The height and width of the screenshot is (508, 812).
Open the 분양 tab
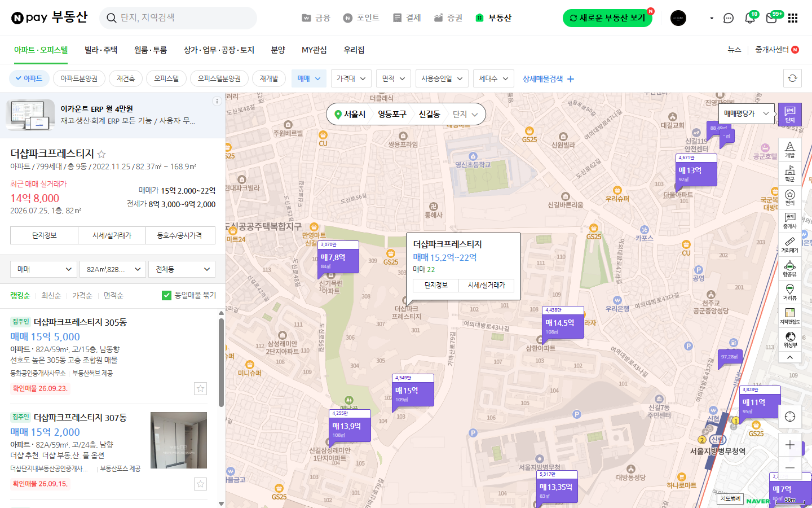pos(278,50)
